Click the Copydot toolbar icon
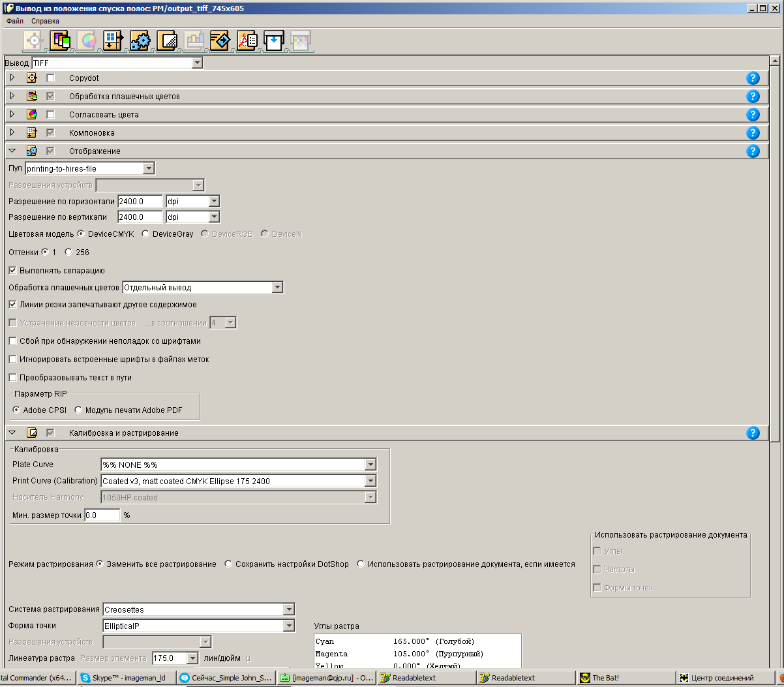 coord(34,40)
